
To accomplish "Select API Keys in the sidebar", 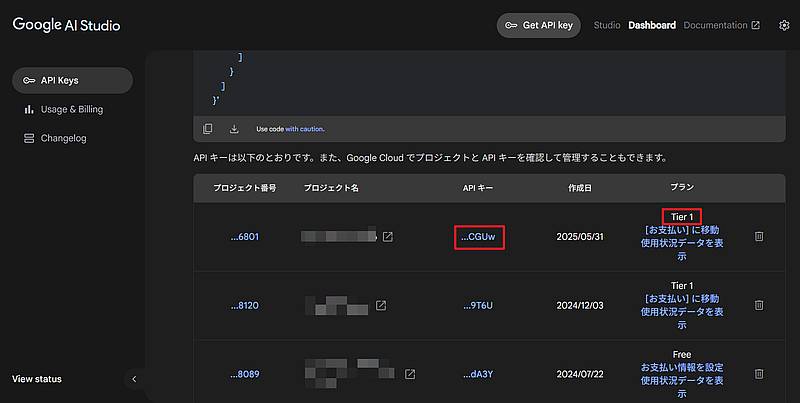I will coord(72,80).
